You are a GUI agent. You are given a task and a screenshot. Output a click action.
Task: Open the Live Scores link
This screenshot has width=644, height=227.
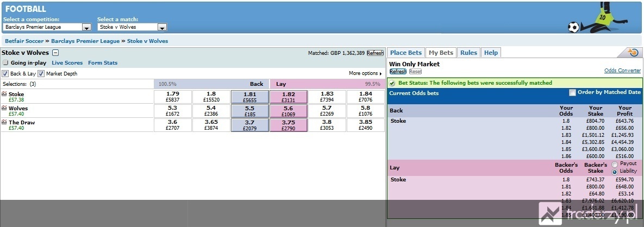point(67,63)
